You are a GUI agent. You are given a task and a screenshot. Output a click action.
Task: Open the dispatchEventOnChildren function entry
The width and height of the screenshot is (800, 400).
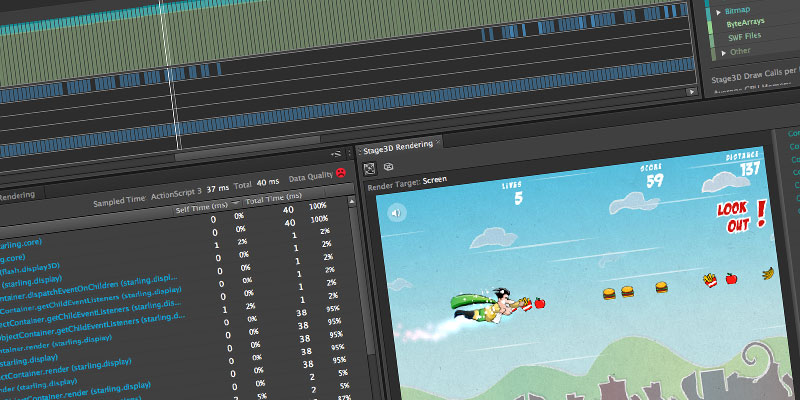89,290
